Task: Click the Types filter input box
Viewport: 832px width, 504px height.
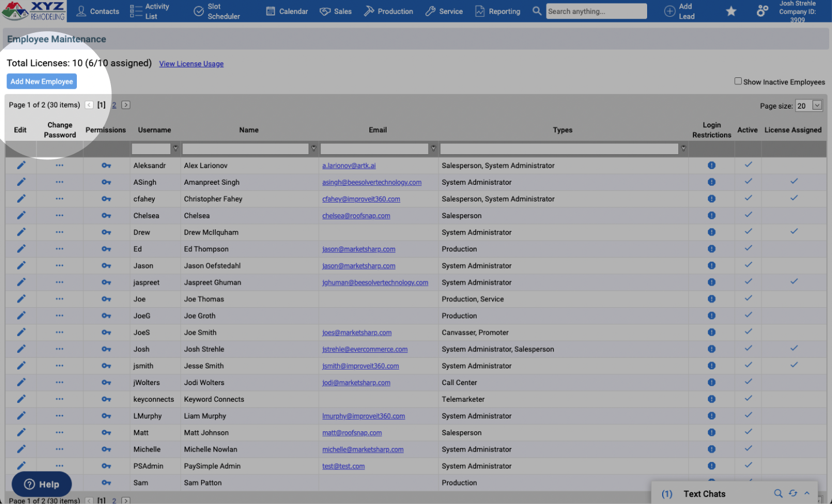Action: (x=559, y=149)
